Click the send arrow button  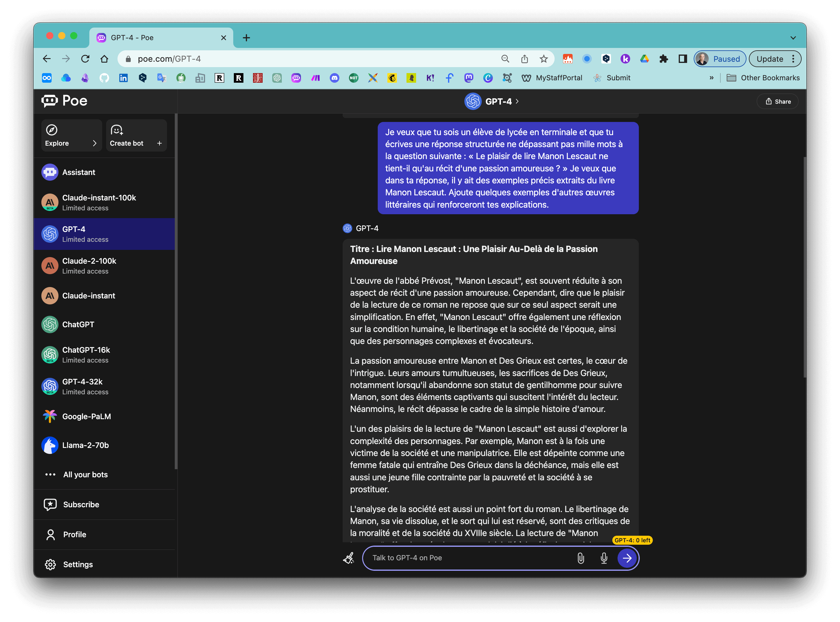627,558
